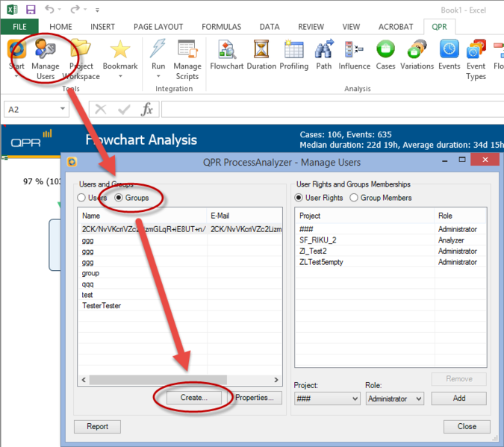This screenshot has height=447, width=504.
Task: Select the Group Members radio button
Action: (354, 198)
